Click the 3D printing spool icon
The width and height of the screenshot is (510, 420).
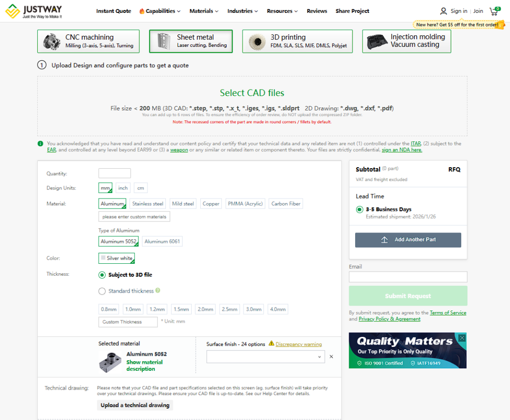(x=257, y=41)
